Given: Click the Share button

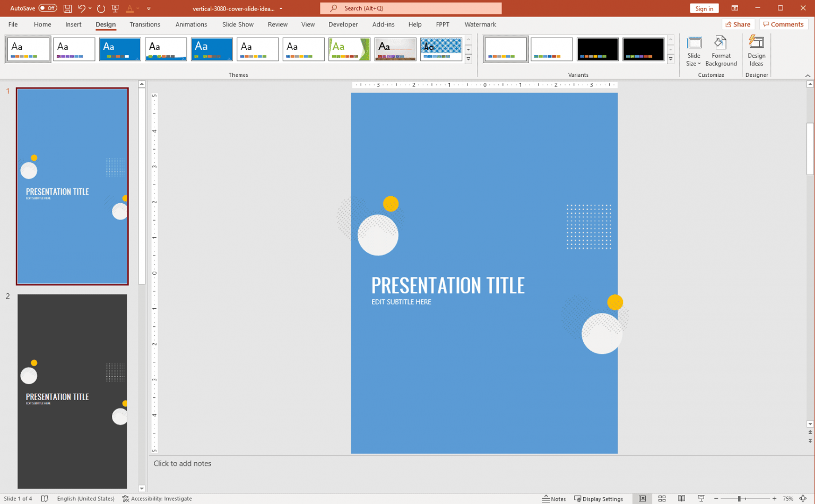Looking at the screenshot, I should [738, 24].
